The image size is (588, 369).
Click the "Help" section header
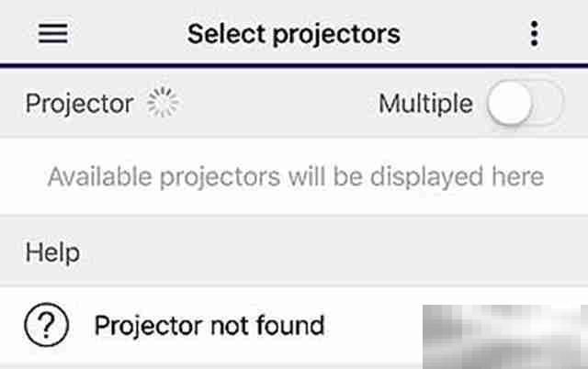(x=52, y=252)
